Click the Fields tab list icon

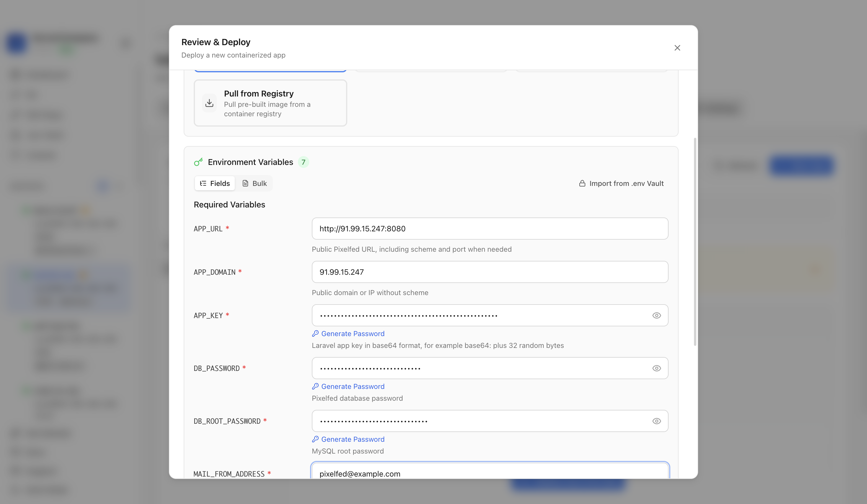pyautogui.click(x=203, y=183)
